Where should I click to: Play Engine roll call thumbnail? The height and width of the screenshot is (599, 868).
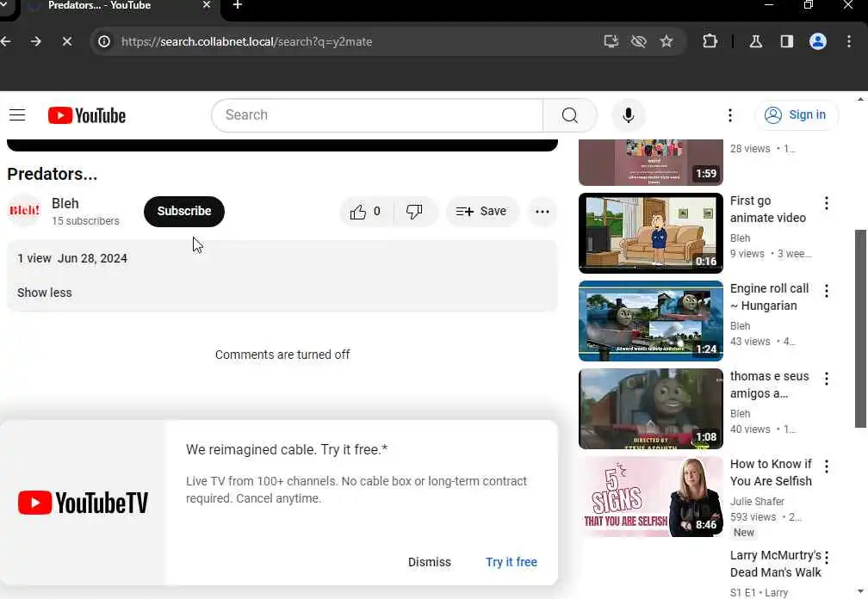651,321
